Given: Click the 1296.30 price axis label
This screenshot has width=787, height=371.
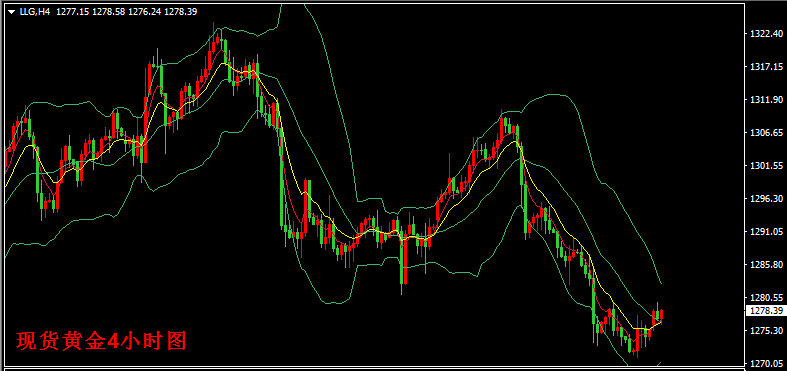Looking at the screenshot, I should click(x=766, y=199).
